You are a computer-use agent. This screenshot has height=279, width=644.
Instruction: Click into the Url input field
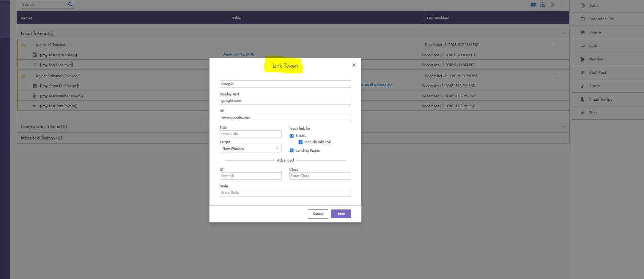tap(285, 117)
